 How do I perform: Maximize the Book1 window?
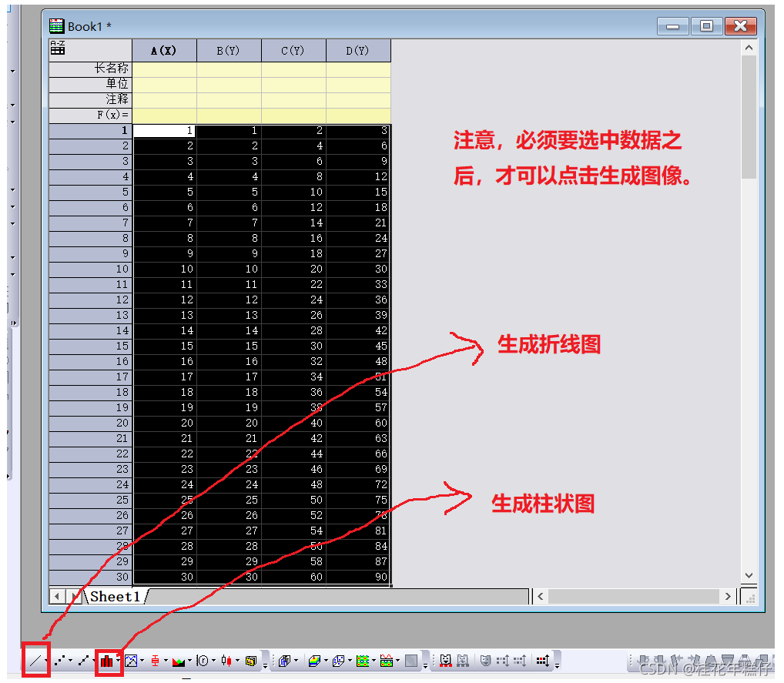706,25
